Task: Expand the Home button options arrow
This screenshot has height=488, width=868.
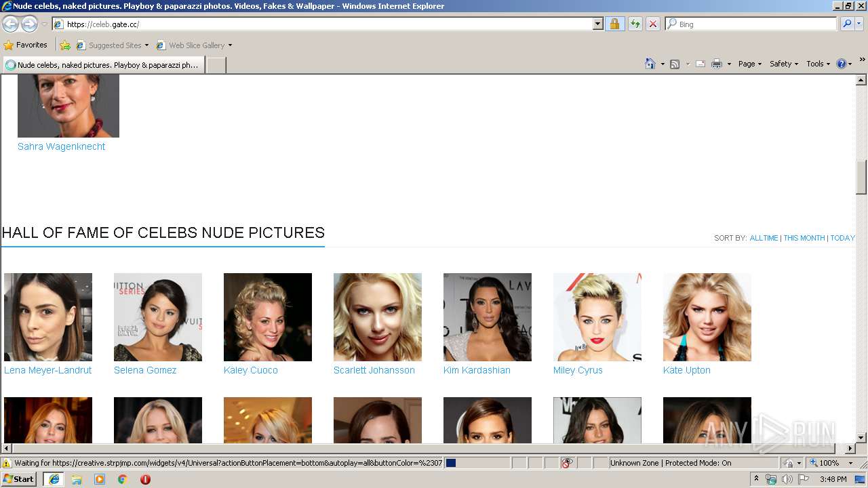Action: (661, 64)
